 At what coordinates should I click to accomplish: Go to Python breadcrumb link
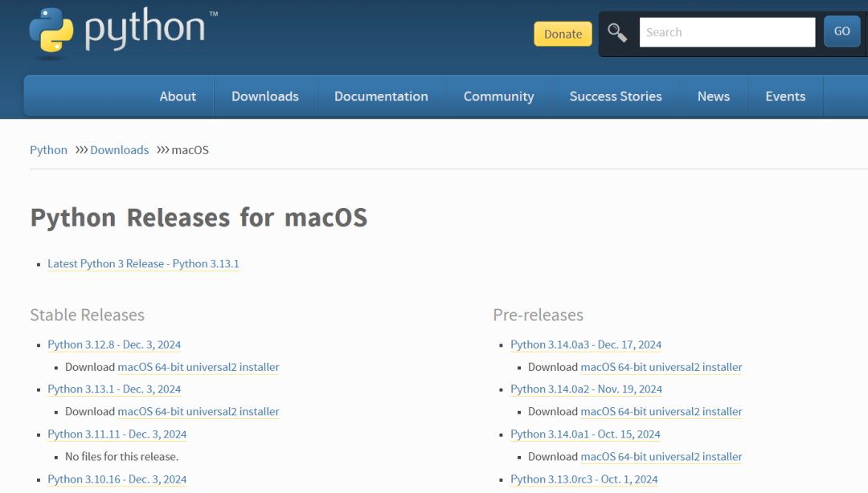[x=49, y=150]
